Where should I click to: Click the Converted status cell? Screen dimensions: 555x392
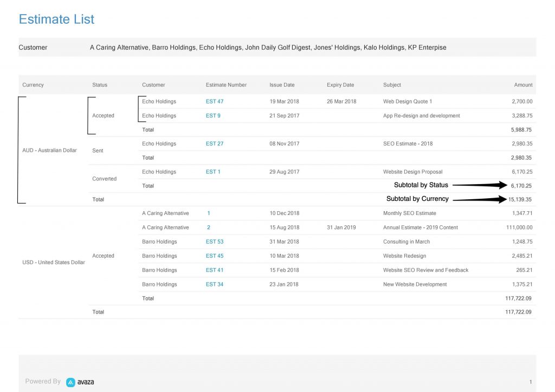pos(105,179)
